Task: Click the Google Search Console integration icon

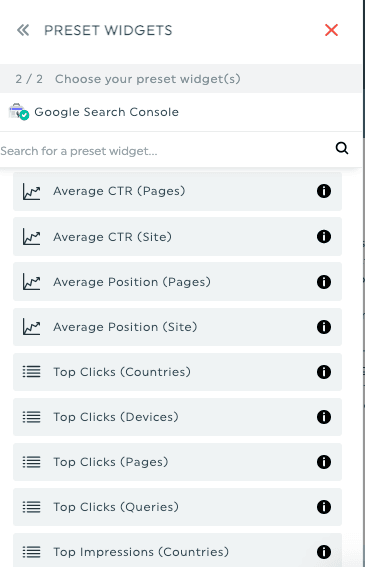Action: pyautogui.click(x=19, y=112)
